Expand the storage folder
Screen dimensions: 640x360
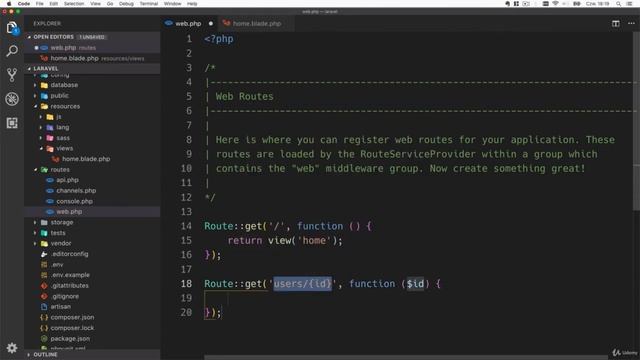(62, 222)
